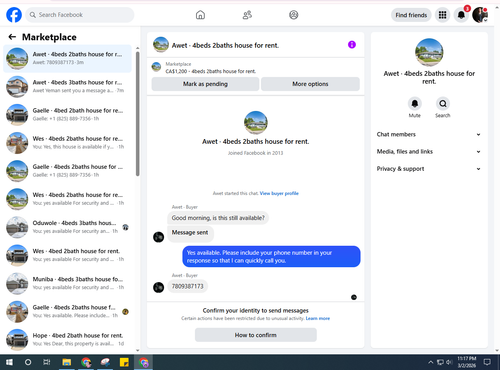The width and height of the screenshot is (500, 370).
Task: Expand Media, files and links section
Action: point(429,152)
